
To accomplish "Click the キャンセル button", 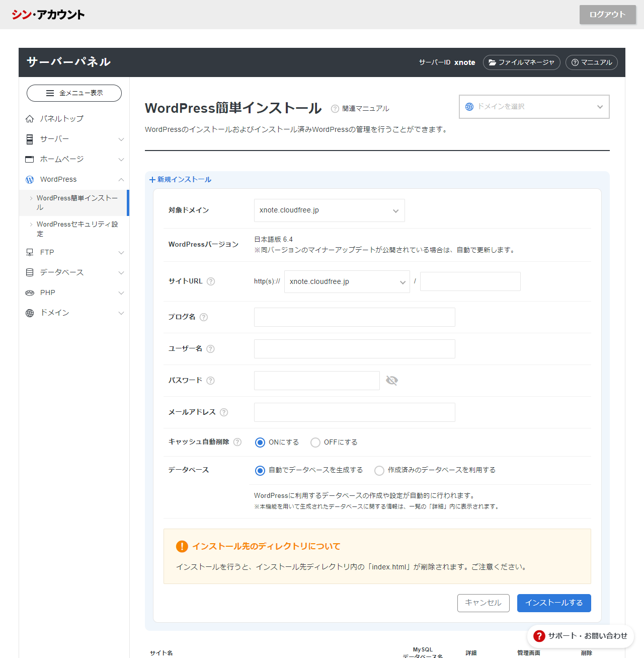I will pyautogui.click(x=484, y=603).
